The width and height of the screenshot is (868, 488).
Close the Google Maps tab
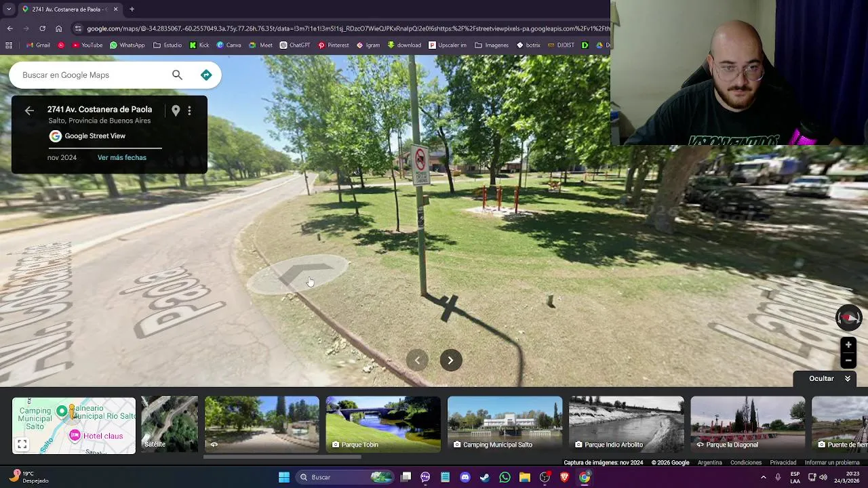pyautogui.click(x=115, y=9)
